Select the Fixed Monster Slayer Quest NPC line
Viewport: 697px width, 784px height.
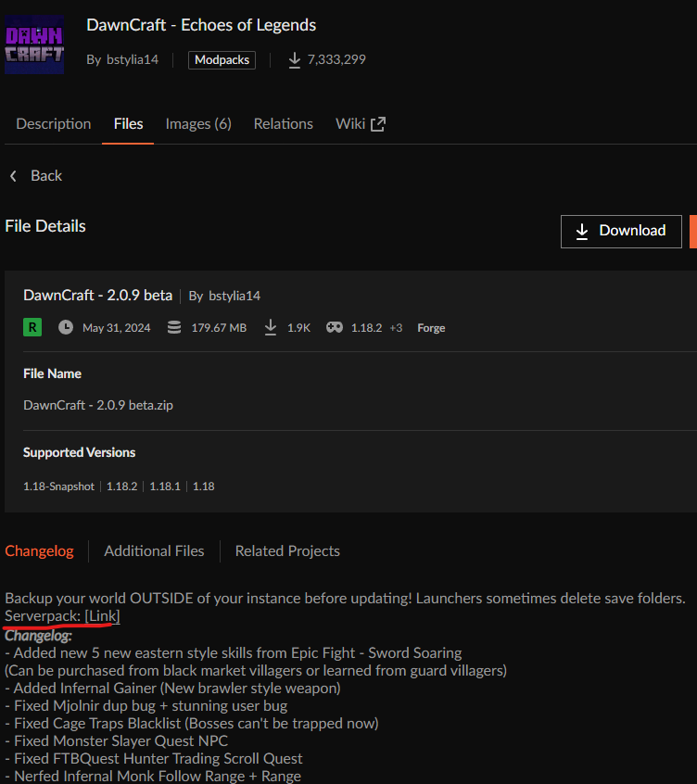point(116,741)
